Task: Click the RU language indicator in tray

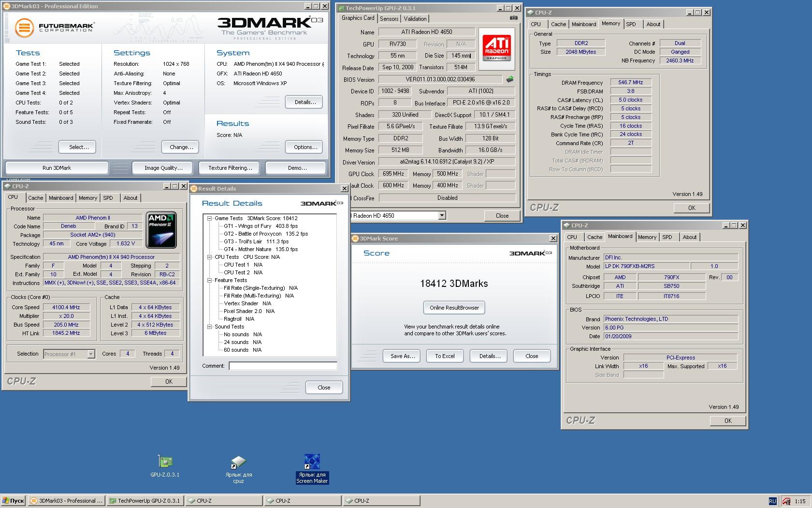Action: click(x=772, y=501)
